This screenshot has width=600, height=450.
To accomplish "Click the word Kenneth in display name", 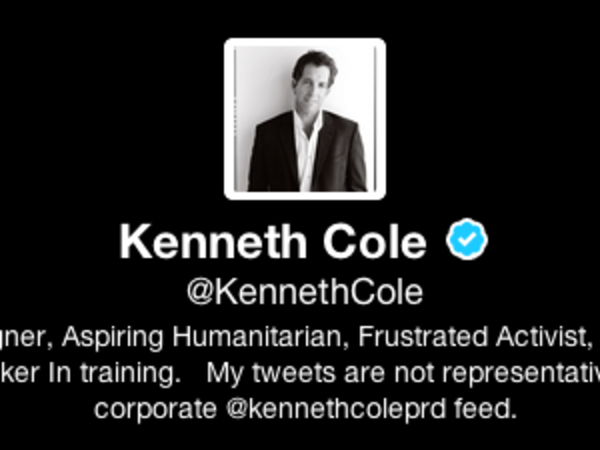I will tap(213, 242).
